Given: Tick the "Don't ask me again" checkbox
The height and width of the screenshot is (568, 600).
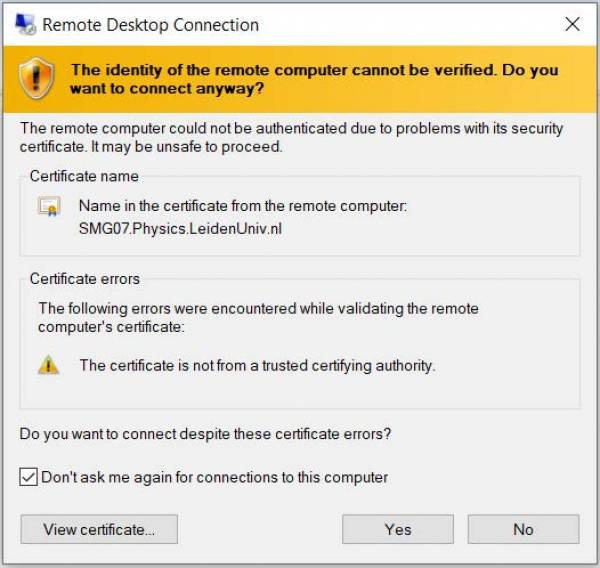Looking at the screenshot, I should pyautogui.click(x=29, y=477).
